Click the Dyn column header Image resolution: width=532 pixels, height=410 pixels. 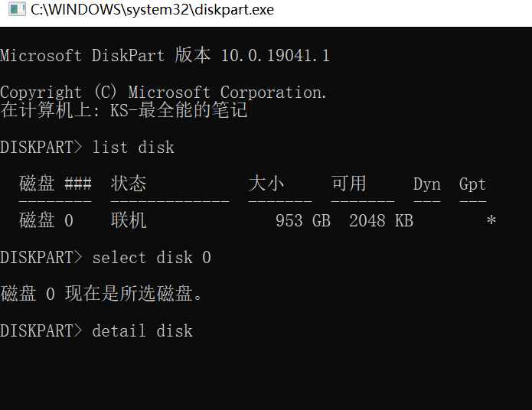pyautogui.click(x=427, y=184)
